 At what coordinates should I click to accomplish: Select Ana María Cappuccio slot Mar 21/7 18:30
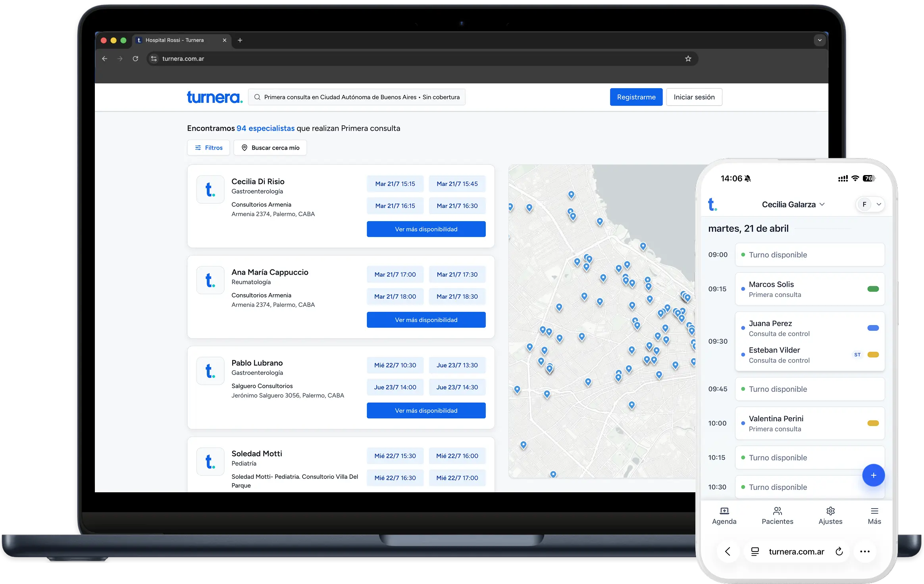[x=457, y=296]
